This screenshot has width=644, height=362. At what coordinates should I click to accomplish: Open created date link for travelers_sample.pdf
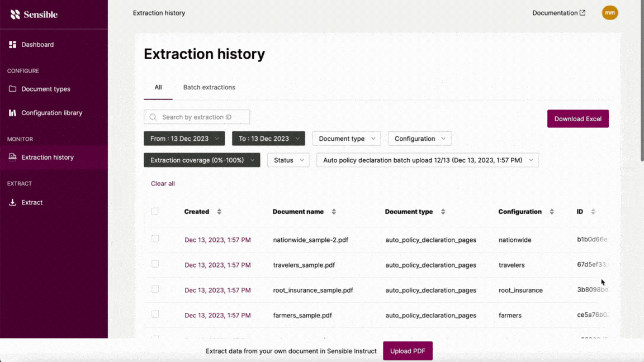[x=217, y=265]
